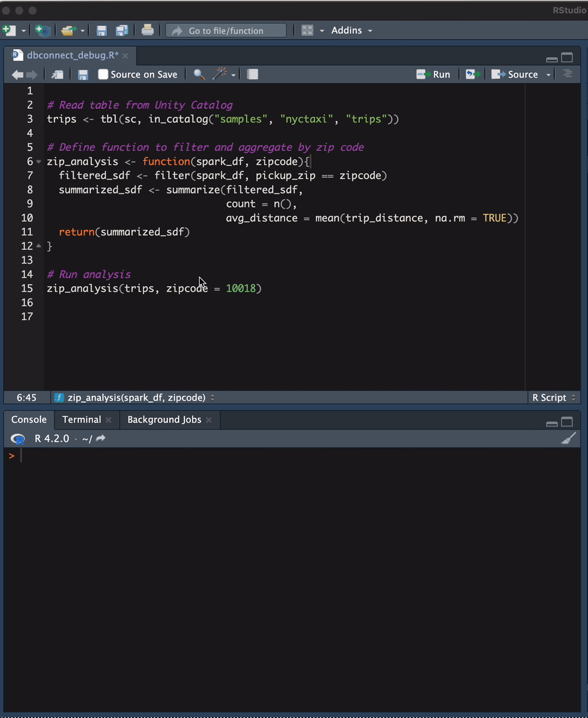Run the selected code
The image size is (588, 718).
[x=433, y=74]
